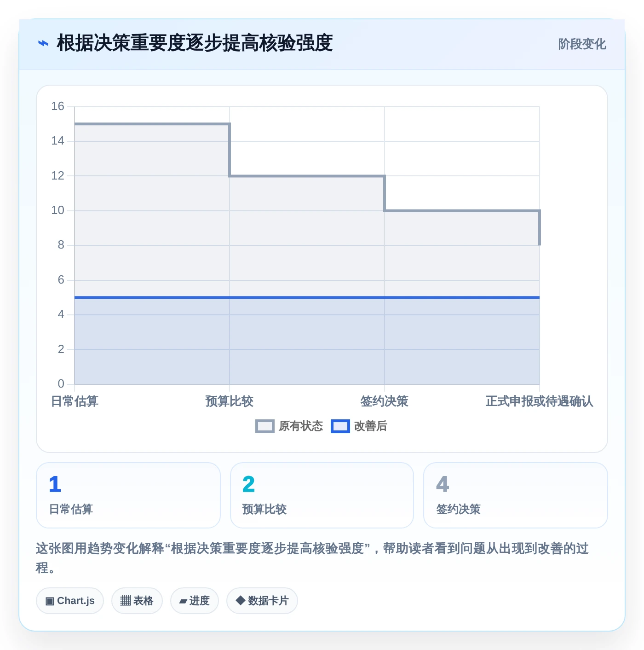Click the 阶段变化 label in header

(x=582, y=44)
